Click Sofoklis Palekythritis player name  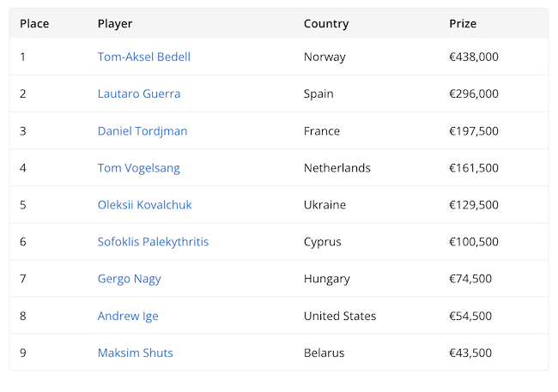coord(153,242)
